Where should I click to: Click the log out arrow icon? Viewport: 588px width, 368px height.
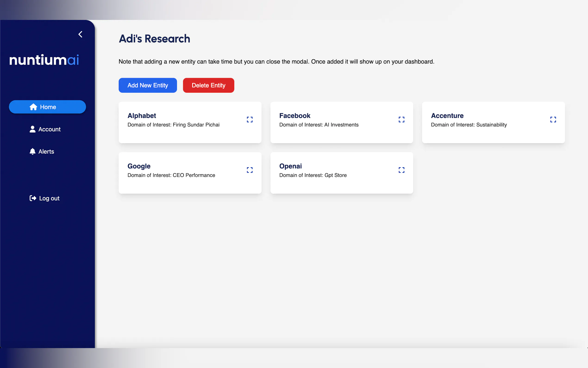click(33, 198)
